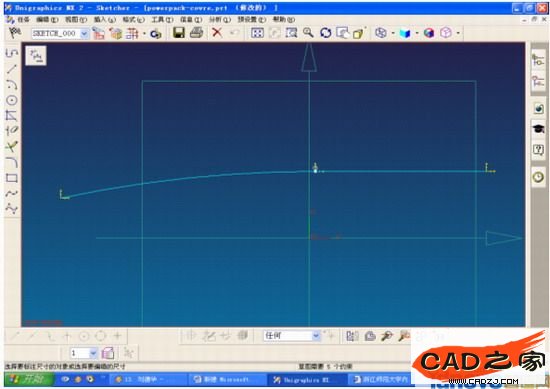Save the part with the floppy icon
The width and height of the screenshot is (550, 389).
coord(179,33)
